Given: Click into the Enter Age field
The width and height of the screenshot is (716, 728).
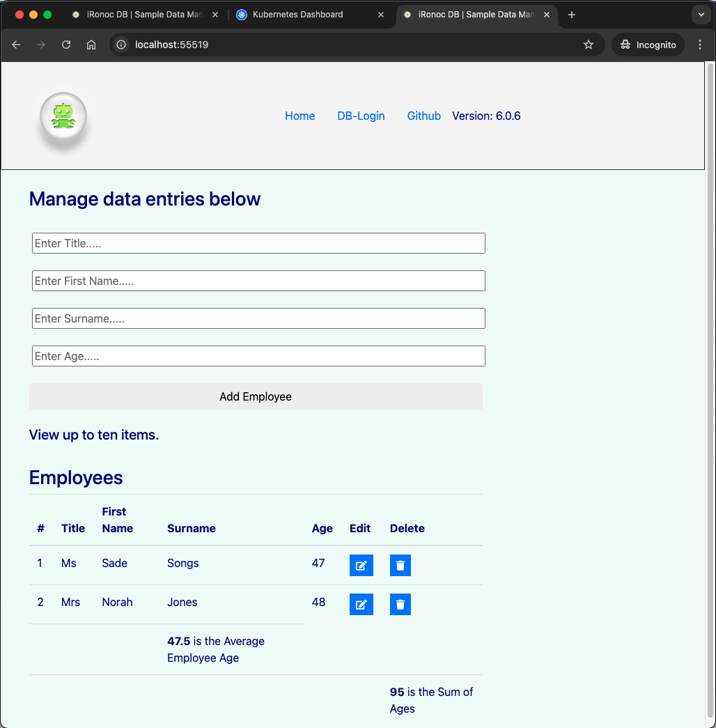Looking at the screenshot, I should tap(258, 356).
